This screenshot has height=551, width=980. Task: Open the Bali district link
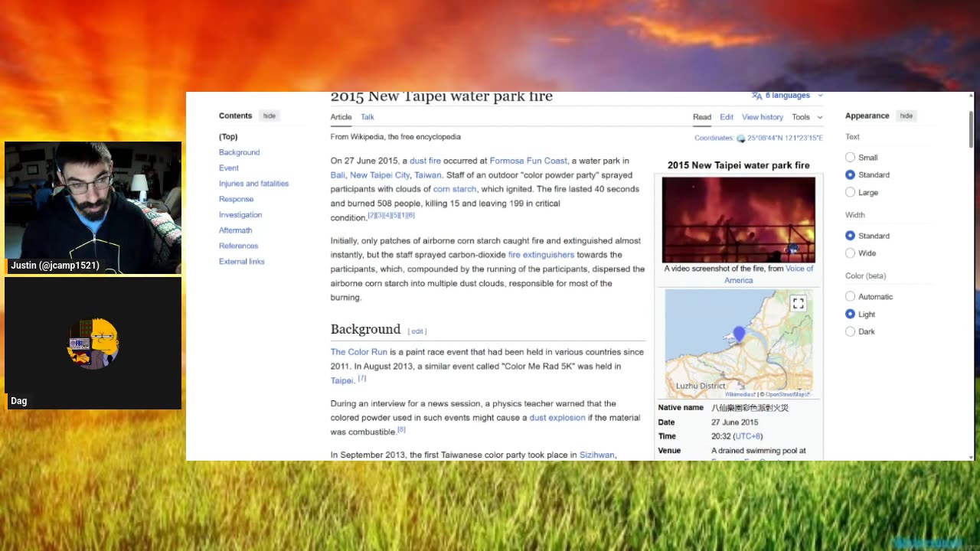338,175
